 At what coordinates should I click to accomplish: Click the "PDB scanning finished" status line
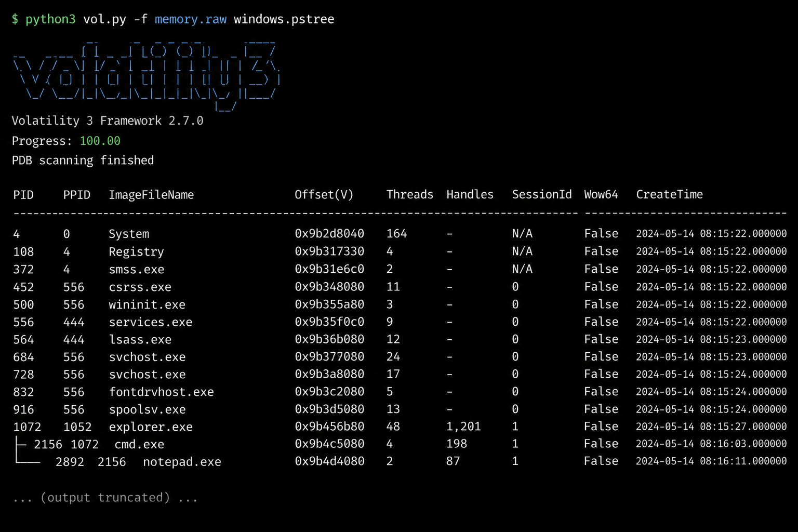(x=83, y=161)
